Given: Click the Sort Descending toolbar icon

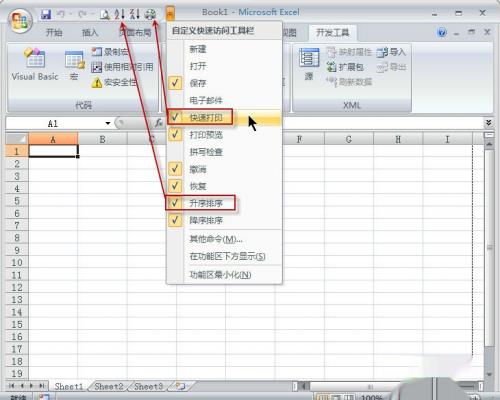Looking at the screenshot, I should pos(135,14).
